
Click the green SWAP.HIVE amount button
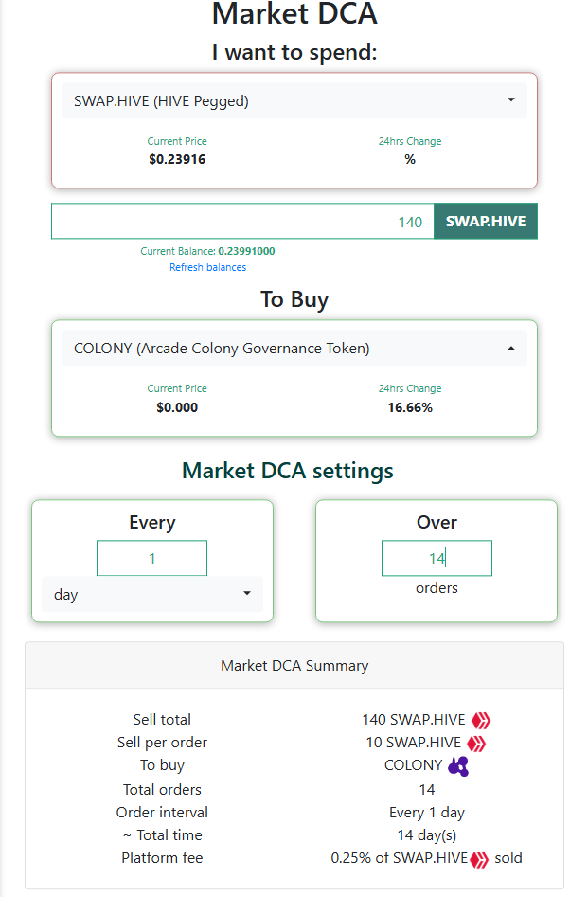(485, 222)
